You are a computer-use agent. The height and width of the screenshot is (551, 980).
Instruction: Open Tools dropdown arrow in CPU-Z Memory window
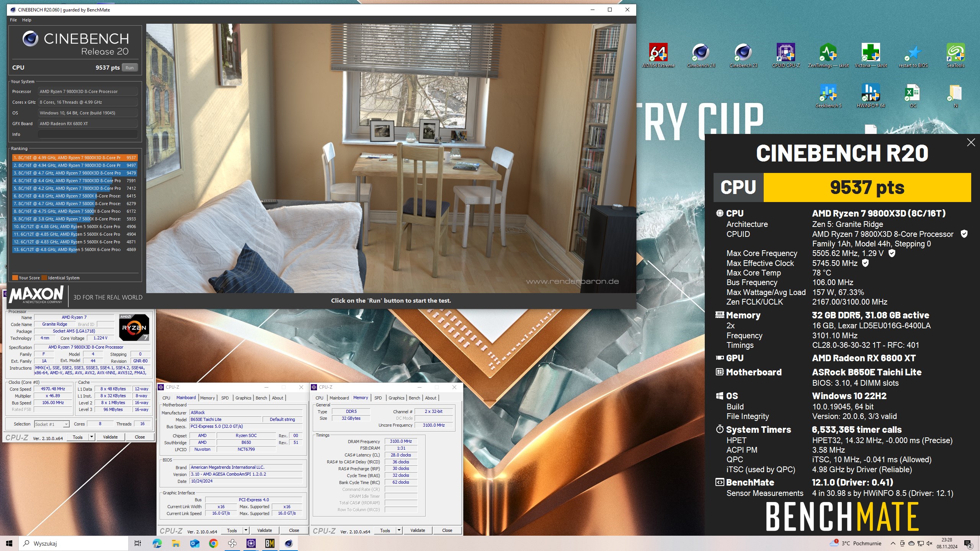point(399,530)
